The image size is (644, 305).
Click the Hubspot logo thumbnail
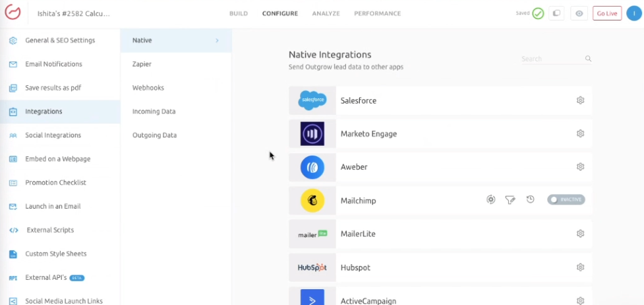click(x=312, y=267)
